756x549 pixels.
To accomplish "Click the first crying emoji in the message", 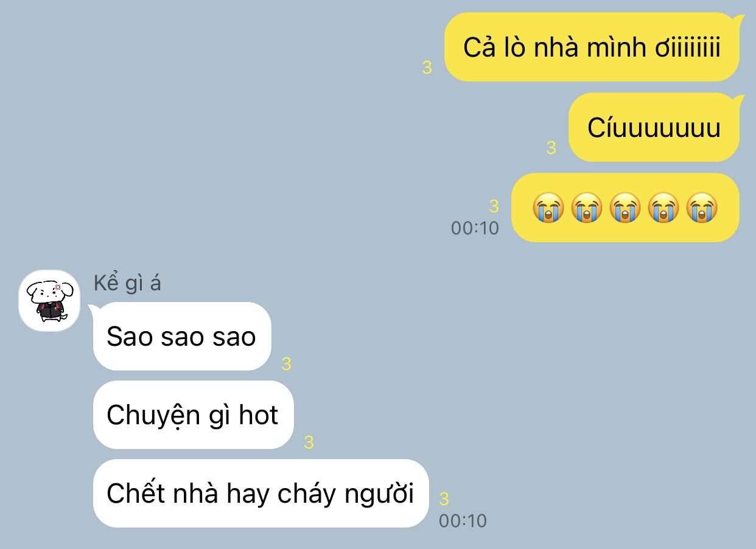I will [548, 208].
